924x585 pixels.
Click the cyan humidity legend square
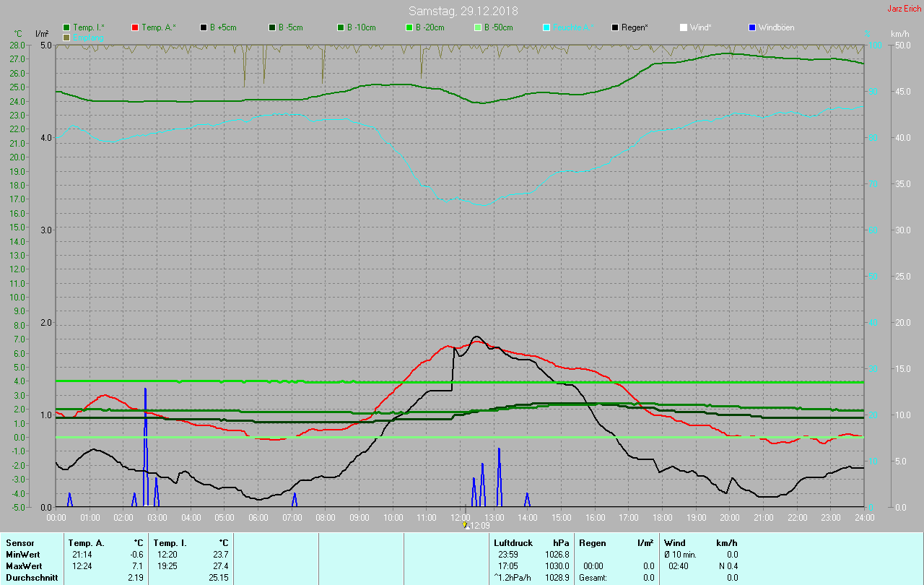[546, 27]
